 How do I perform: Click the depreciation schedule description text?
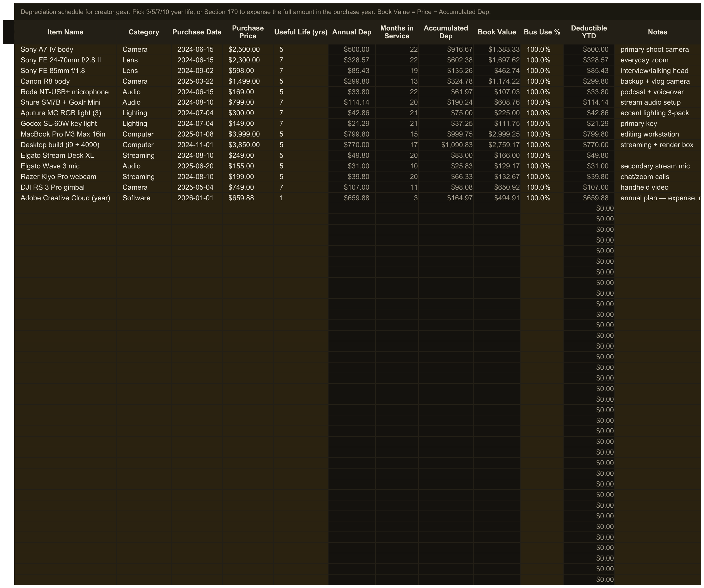pos(256,12)
